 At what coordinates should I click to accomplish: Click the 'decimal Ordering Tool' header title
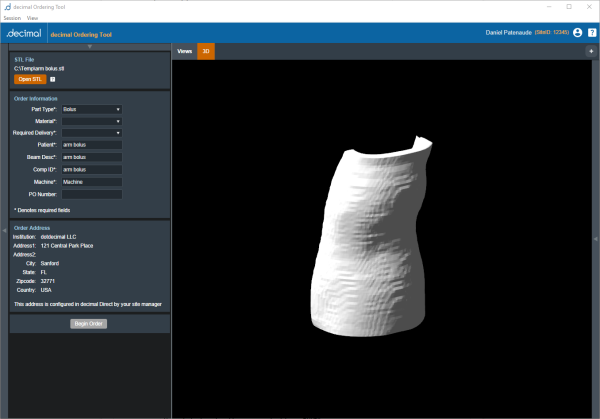pyautogui.click(x=81, y=34)
